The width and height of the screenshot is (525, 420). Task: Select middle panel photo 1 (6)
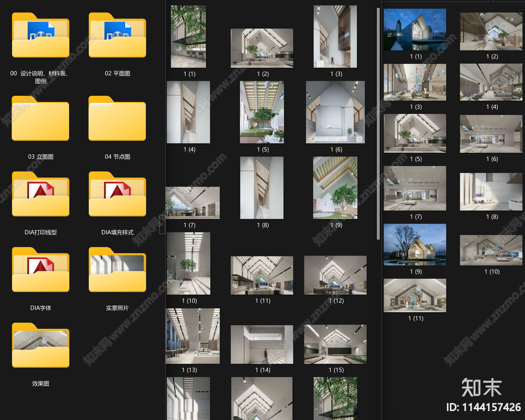point(335,112)
